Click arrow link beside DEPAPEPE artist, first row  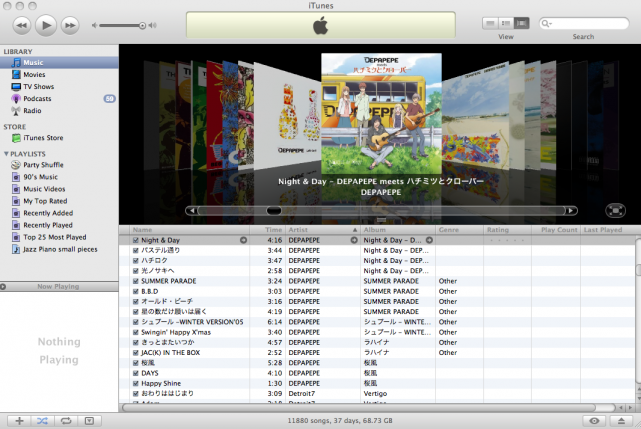(x=354, y=240)
